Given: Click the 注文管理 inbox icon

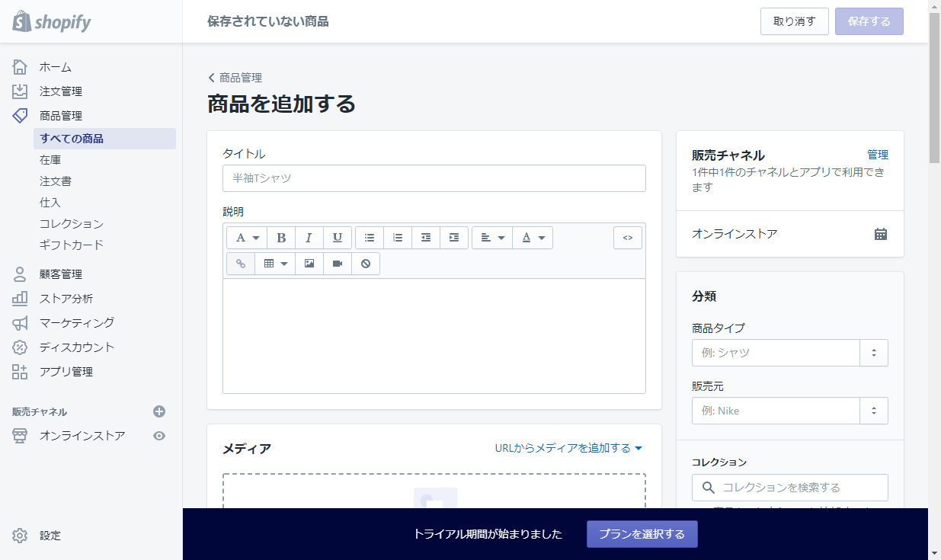Looking at the screenshot, I should 21,91.
